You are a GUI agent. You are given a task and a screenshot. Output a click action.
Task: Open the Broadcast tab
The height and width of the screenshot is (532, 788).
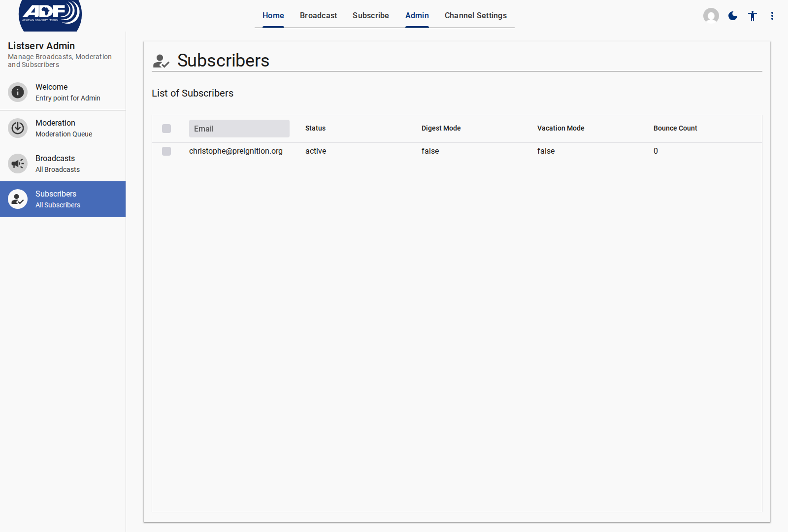(x=319, y=16)
